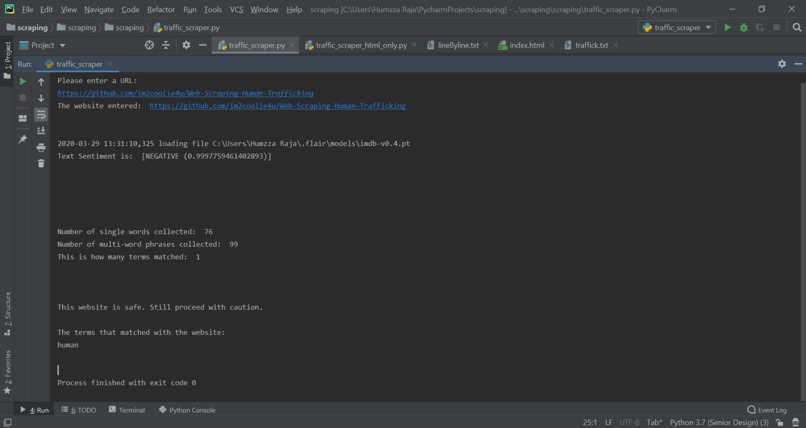
Task: Open Run panel settings gear
Action: coord(782,64)
